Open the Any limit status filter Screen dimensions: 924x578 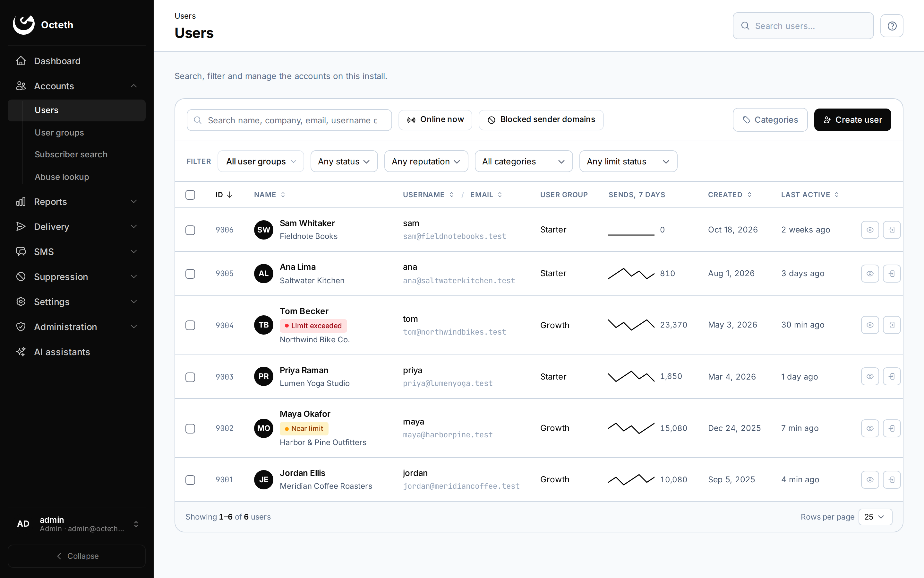pos(628,161)
